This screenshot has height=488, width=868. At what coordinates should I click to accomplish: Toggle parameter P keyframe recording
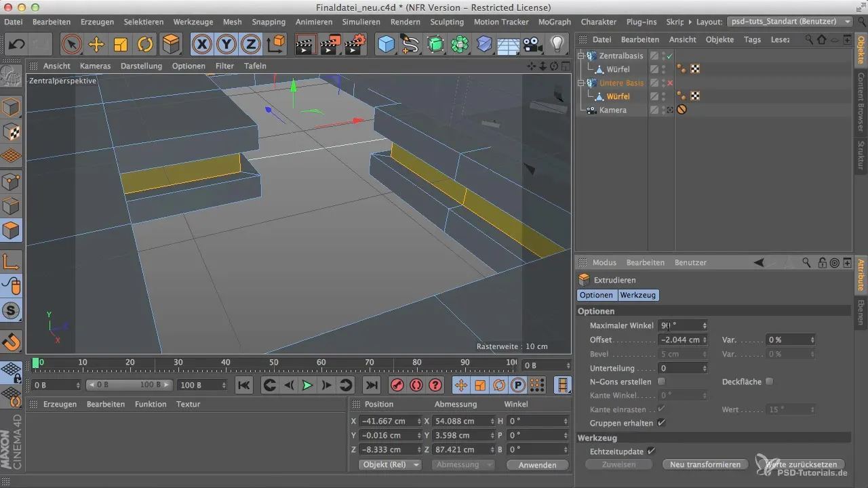(518, 385)
